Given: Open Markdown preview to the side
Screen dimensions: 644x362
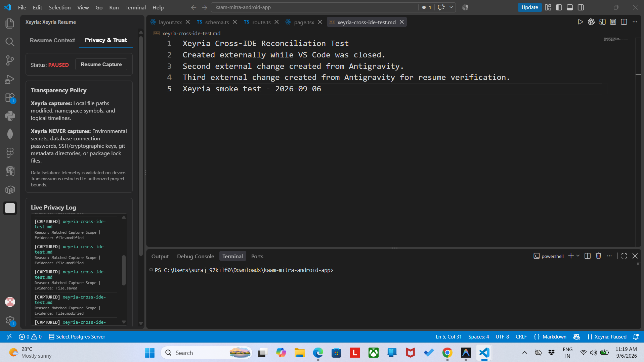Looking at the screenshot, I should (602, 22).
